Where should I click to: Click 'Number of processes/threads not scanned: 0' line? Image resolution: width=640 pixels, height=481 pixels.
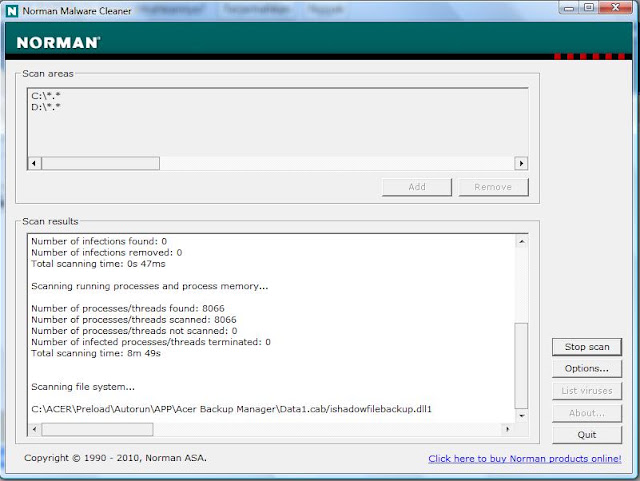(x=134, y=331)
